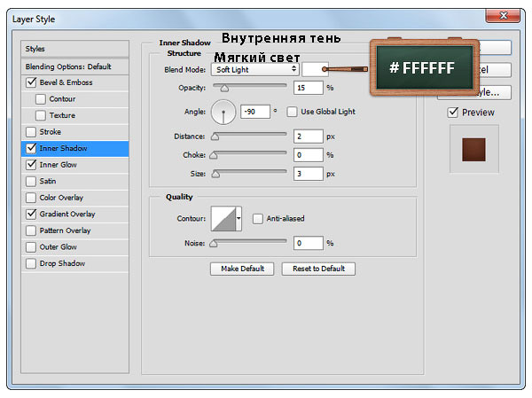Disable the Bevel & Emboss effect

[33, 82]
